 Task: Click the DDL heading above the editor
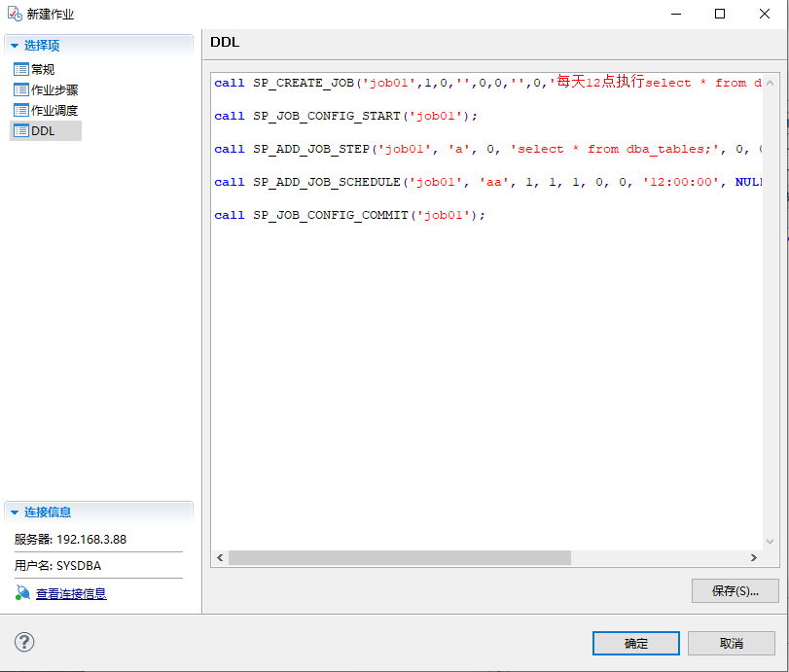[225, 42]
